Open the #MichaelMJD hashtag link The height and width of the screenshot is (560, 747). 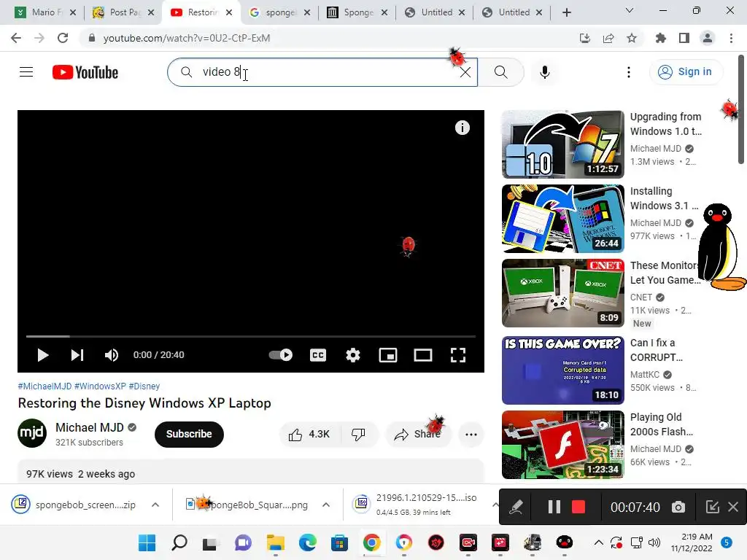[44, 386]
